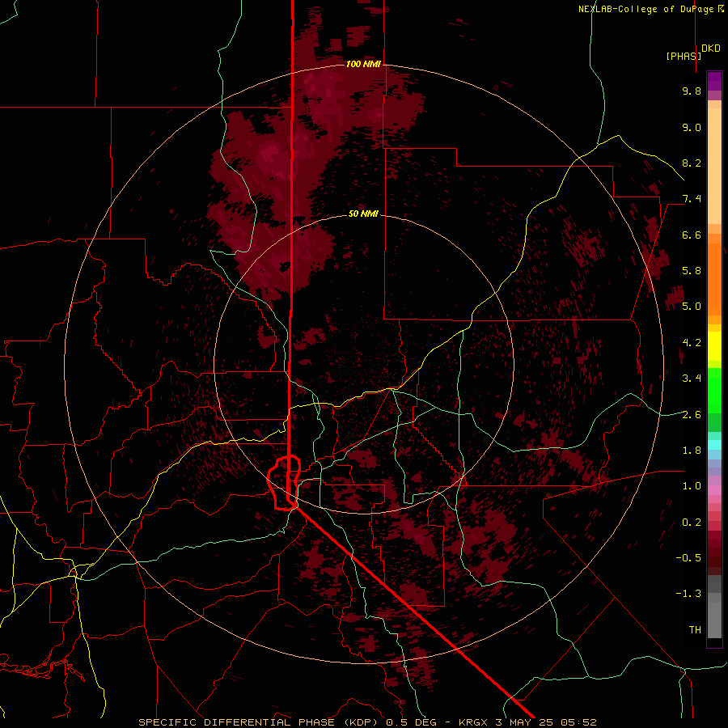This screenshot has width=728, height=728.
Task: Click the thick red warning polygon outline
Action: tap(284, 483)
